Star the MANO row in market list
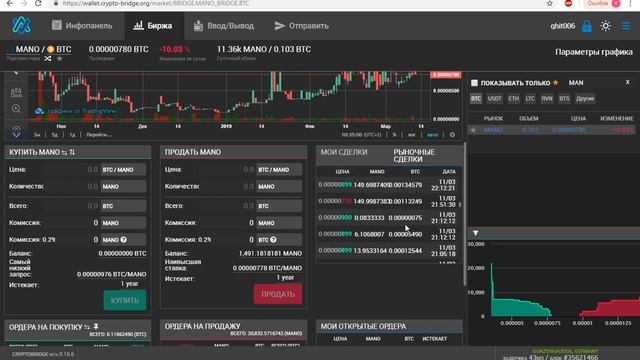640x360 pixels. click(473, 130)
